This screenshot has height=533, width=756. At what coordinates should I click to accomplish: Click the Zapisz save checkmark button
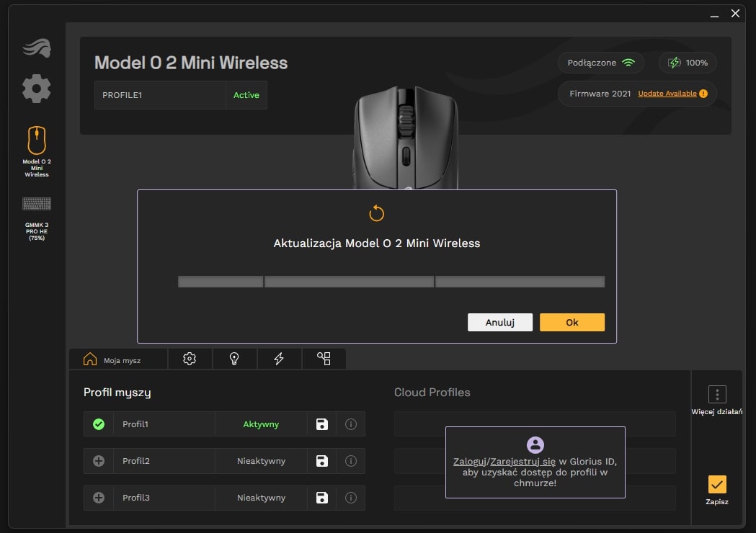coord(717,484)
